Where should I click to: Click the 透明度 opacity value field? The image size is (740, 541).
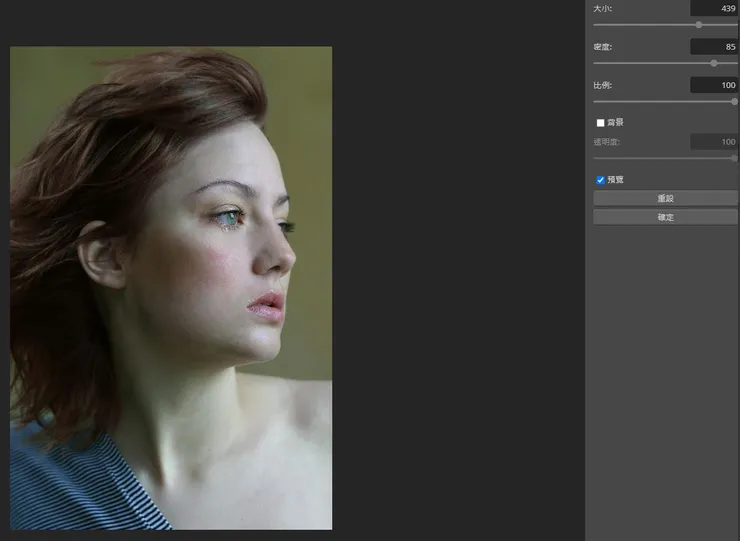coord(714,142)
